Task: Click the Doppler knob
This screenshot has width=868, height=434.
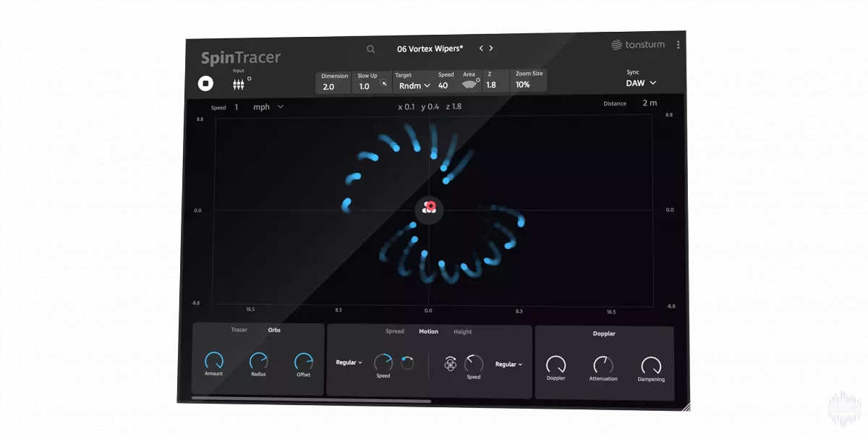Action: point(556,365)
